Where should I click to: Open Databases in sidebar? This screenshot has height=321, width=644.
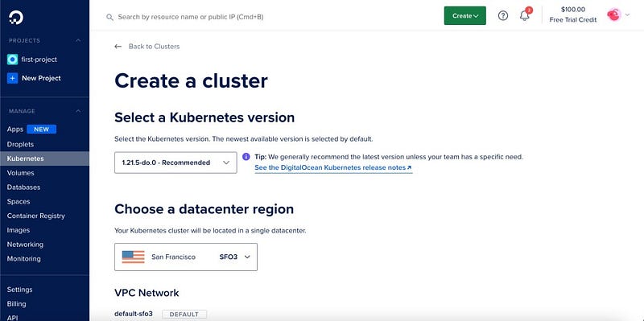click(x=23, y=187)
